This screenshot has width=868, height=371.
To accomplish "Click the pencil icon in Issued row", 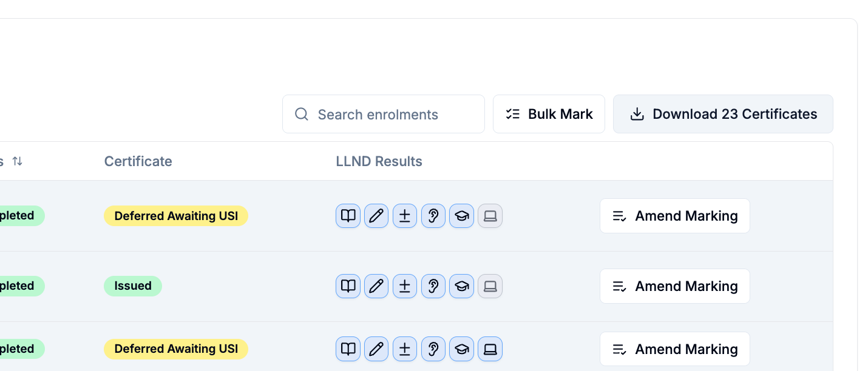I will (376, 286).
